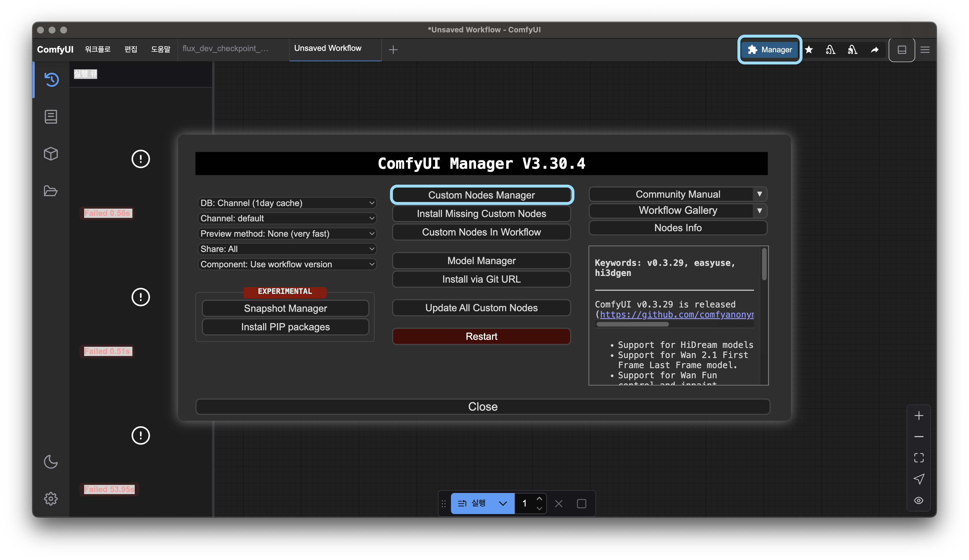Viewport: 969px width, 560px height.
Task: Open the workflows folder sidebar icon
Action: (51, 191)
